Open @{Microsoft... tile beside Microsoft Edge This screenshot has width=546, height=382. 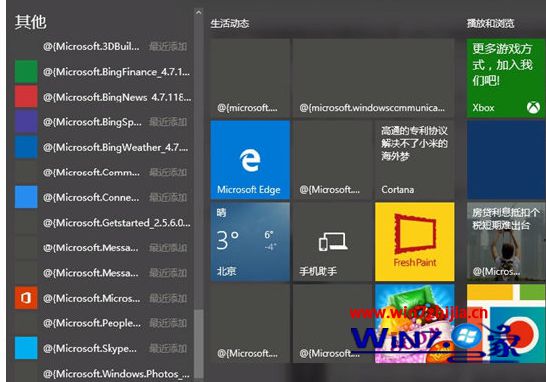click(332, 160)
